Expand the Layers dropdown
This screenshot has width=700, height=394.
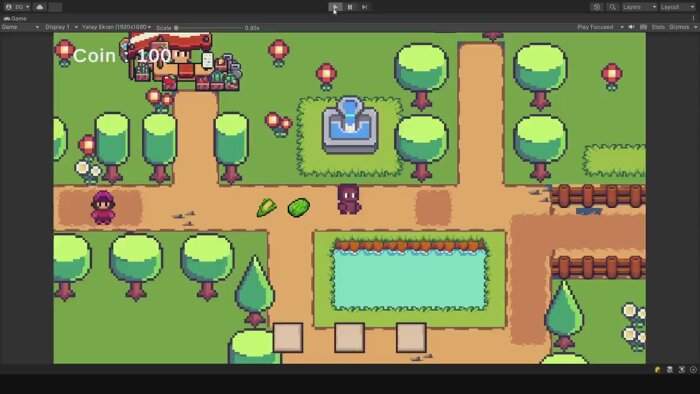point(639,7)
